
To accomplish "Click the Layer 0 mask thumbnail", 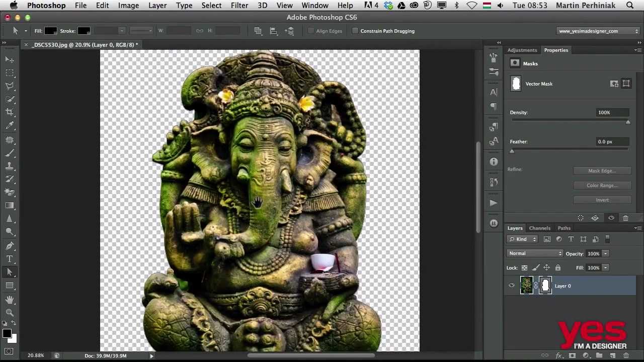I will pos(546,286).
